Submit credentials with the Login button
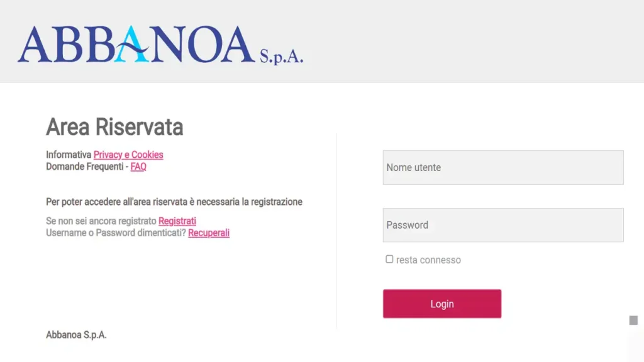The image size is (644, 362). 441,304
